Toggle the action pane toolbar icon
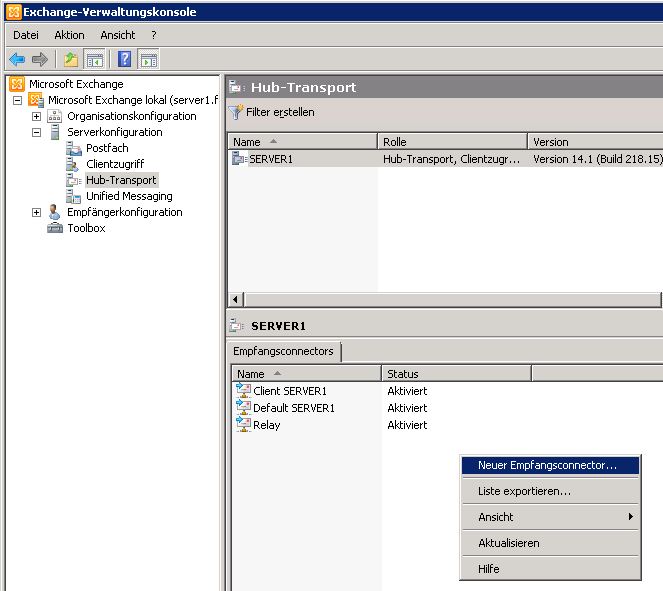 point(149,59)
